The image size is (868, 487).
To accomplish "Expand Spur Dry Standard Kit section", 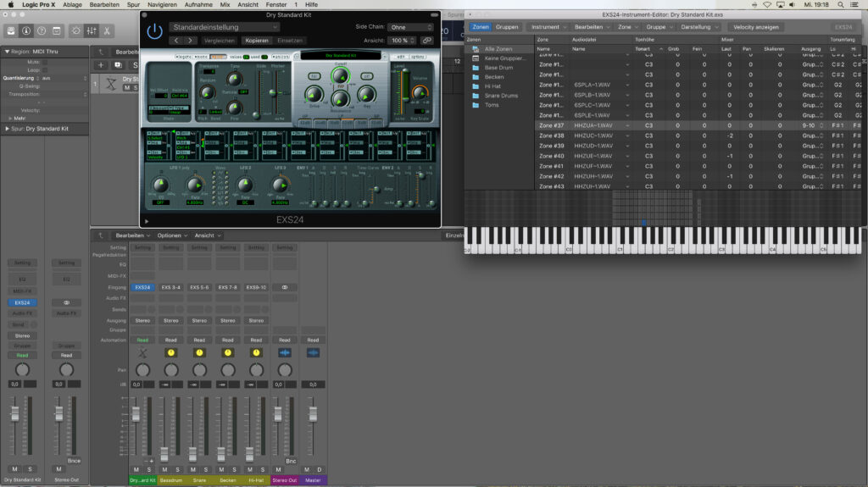I will pyautogui.click(x=7, y=129).
